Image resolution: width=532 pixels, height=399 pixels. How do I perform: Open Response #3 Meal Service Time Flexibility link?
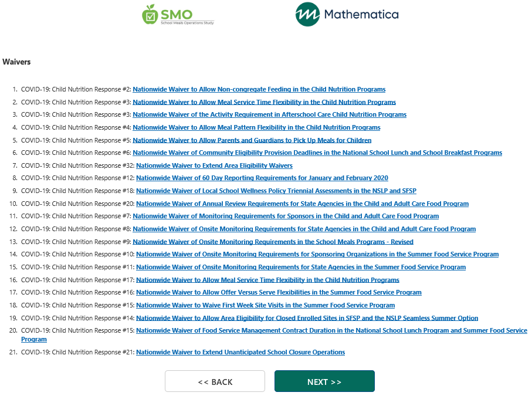264,102
